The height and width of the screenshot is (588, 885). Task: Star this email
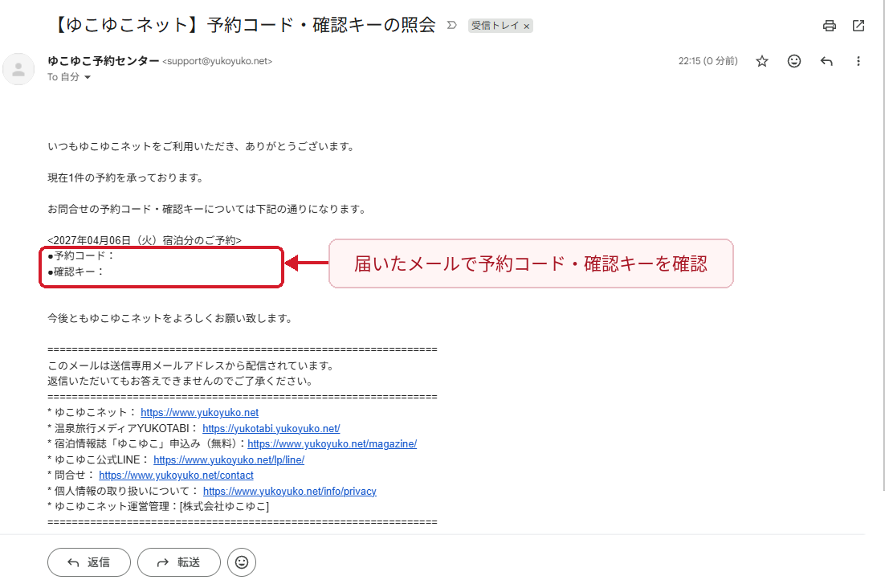coord(762,61)
